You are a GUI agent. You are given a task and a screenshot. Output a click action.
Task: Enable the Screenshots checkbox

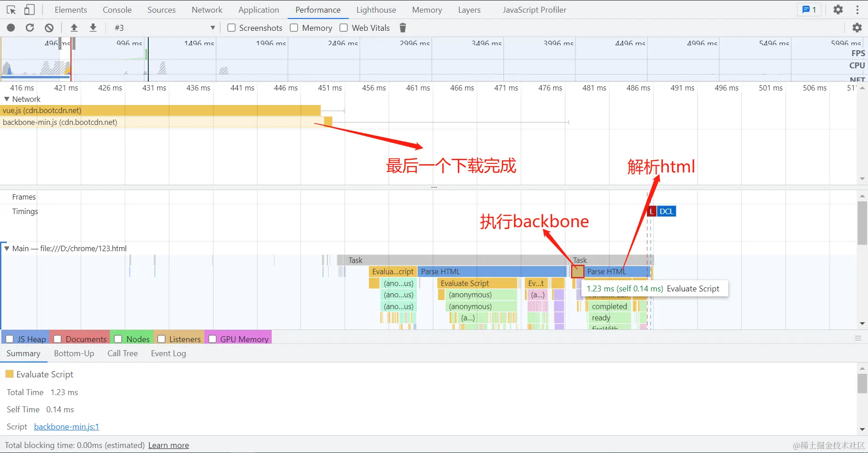pyautogui.click(x=231, y=28)
